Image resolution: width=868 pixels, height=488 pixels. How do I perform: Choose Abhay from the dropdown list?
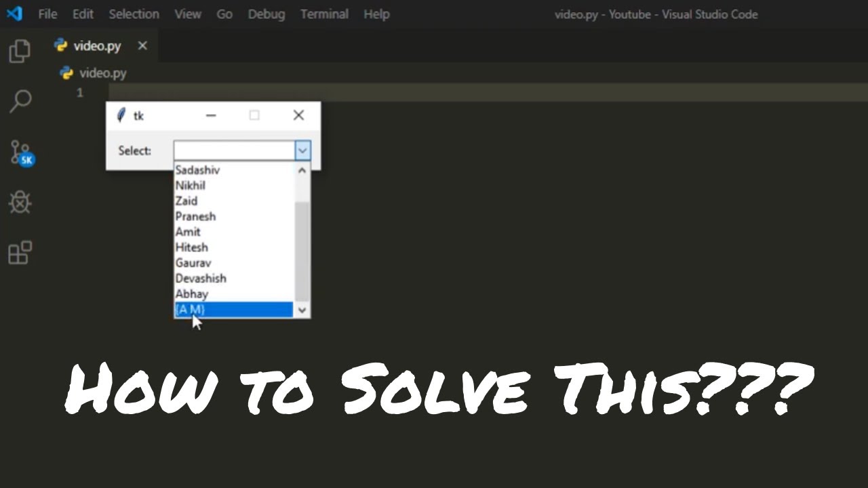(x=233, y=294)
